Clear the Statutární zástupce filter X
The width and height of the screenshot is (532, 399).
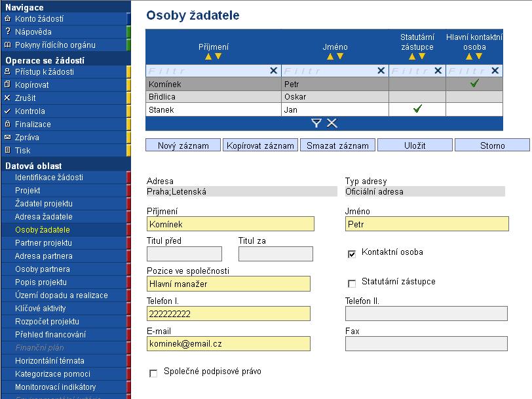(x=438, y=71)
